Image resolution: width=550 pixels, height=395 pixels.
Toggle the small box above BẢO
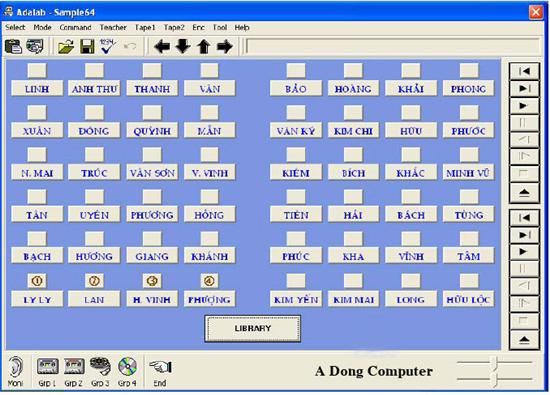click(x=296, y=70)
